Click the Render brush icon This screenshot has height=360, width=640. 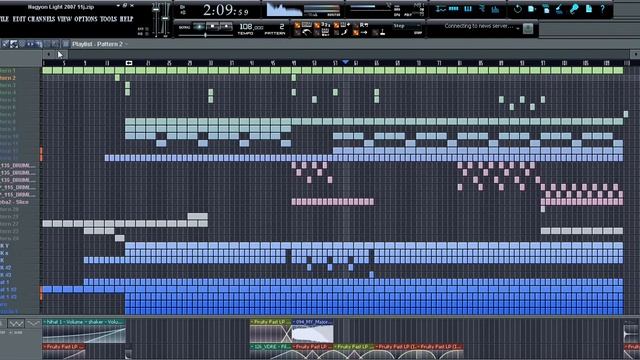click(560, 9)
